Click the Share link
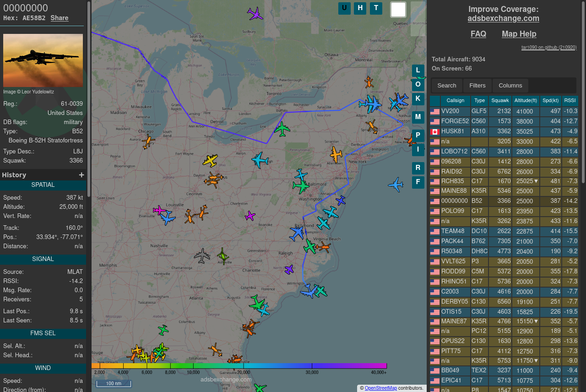The height and width of the screenshot is (392, 586). pyautogui.click(x=60, y=18)
